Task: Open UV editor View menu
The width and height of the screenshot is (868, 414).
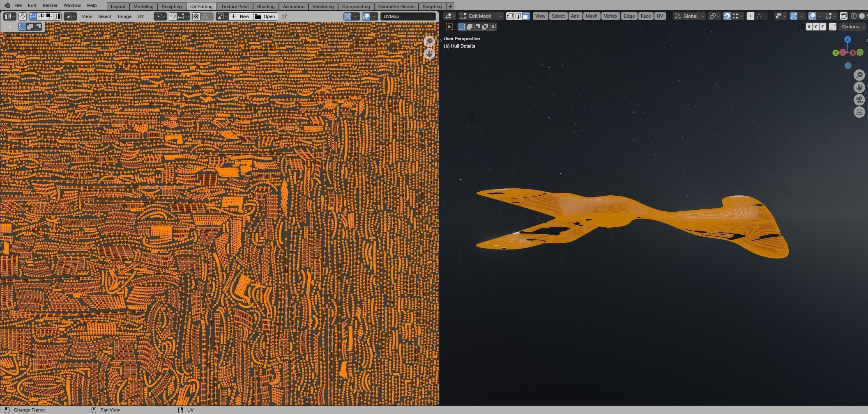Action: pos(87,16)
